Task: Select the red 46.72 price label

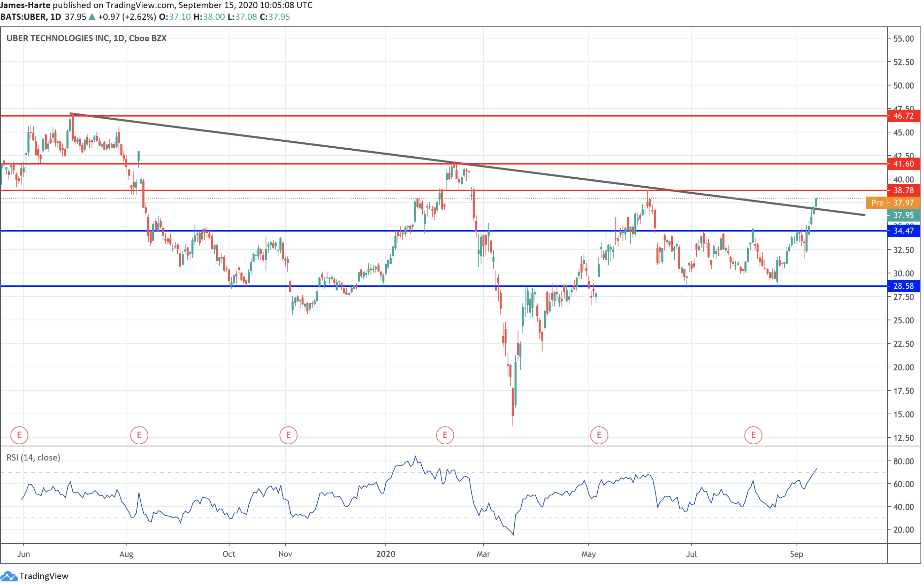Action: click(x=903, y=116)
